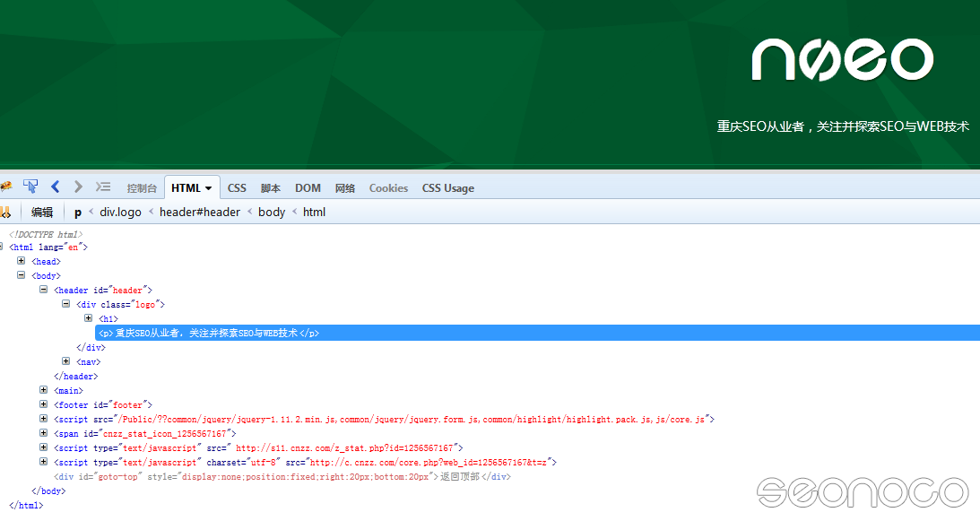
Task: Switch to the Cookies tab
Action: click(x=388, y=188)
